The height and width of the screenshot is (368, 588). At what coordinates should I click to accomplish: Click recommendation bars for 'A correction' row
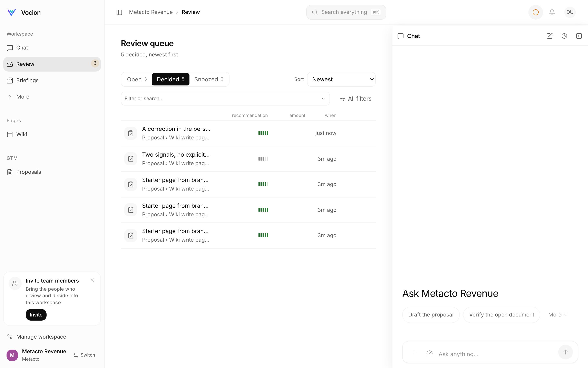coord(263,133)
